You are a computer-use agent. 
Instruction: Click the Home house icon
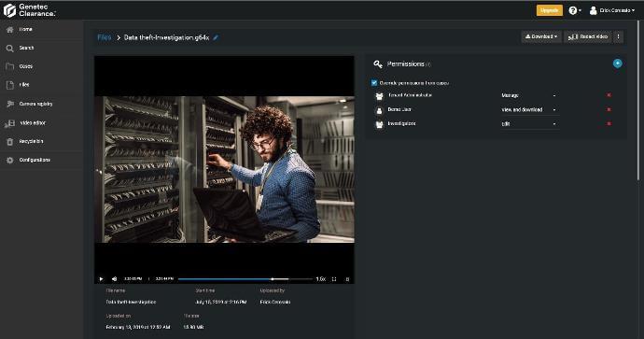pos(10,30)
